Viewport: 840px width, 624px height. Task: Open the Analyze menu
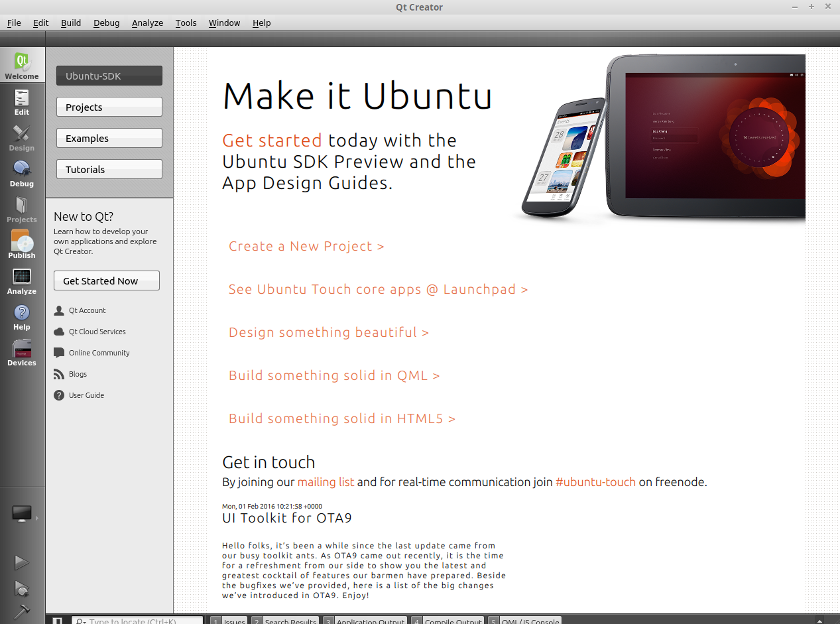[147, 23]
